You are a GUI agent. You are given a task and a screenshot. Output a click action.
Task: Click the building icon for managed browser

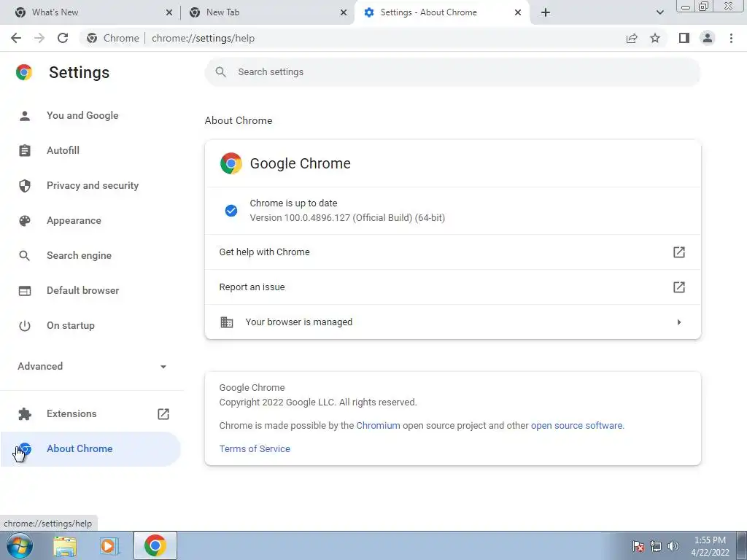(x=227, y=322)
